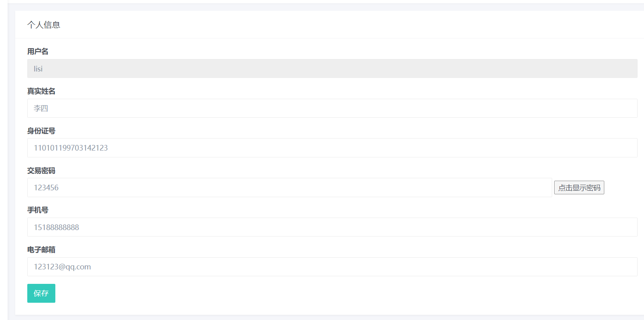Click the phone number input field
Viewport: 644px width, 320px height.
pyautogui.click(x=332, y=227)
